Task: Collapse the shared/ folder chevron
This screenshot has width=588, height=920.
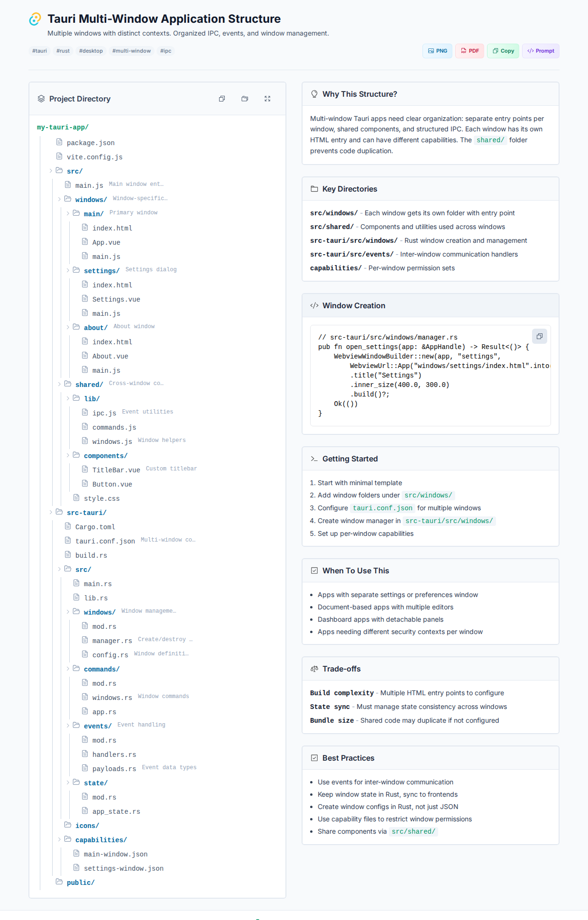Action: coord(59,384)
